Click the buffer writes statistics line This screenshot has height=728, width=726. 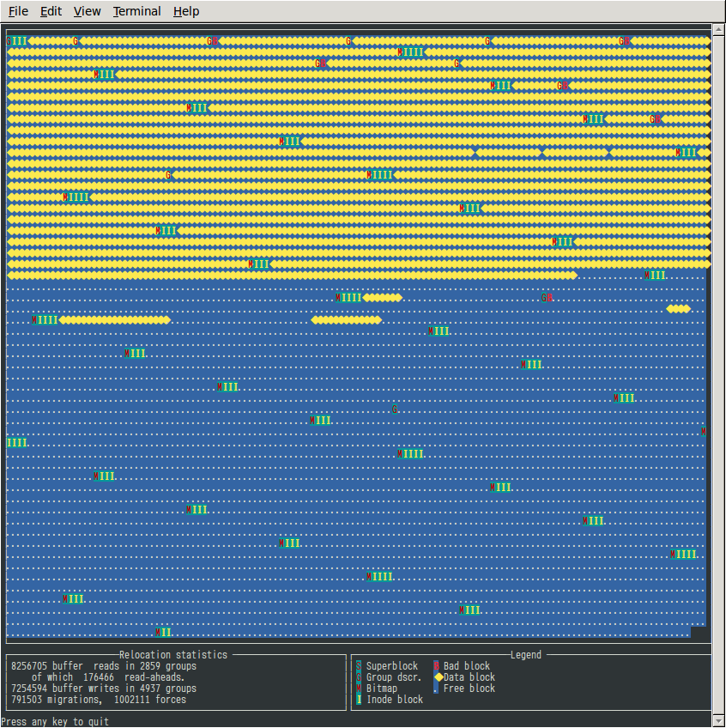coord(104,689)
